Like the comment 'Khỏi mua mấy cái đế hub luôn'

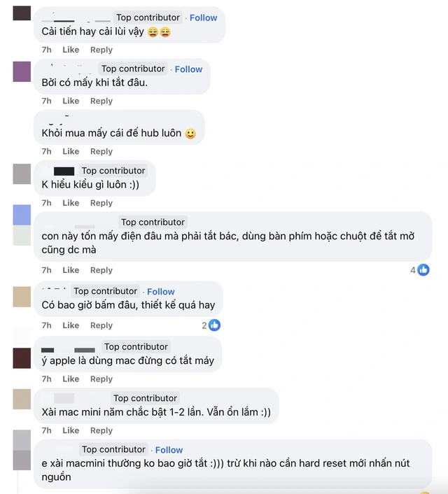coord(71,151)
